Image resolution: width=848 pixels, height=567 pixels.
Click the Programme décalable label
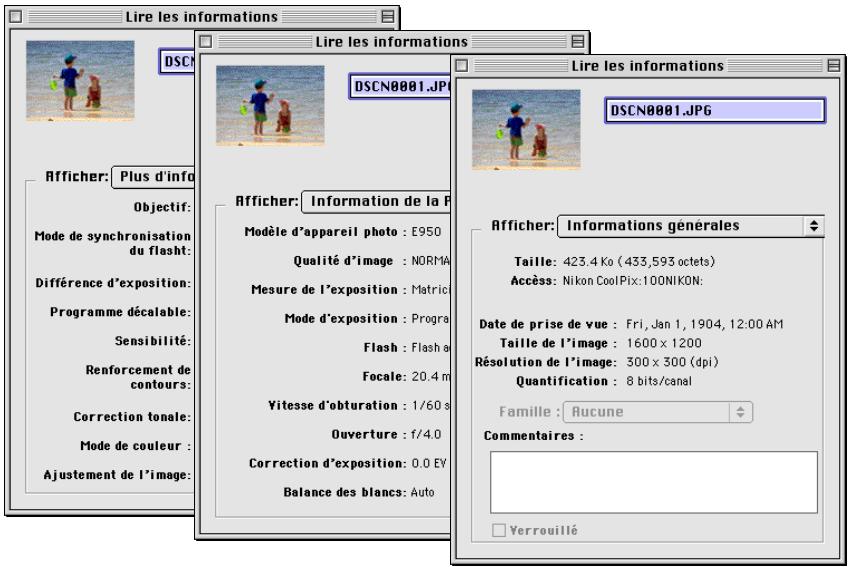click(x=121, y=312)
